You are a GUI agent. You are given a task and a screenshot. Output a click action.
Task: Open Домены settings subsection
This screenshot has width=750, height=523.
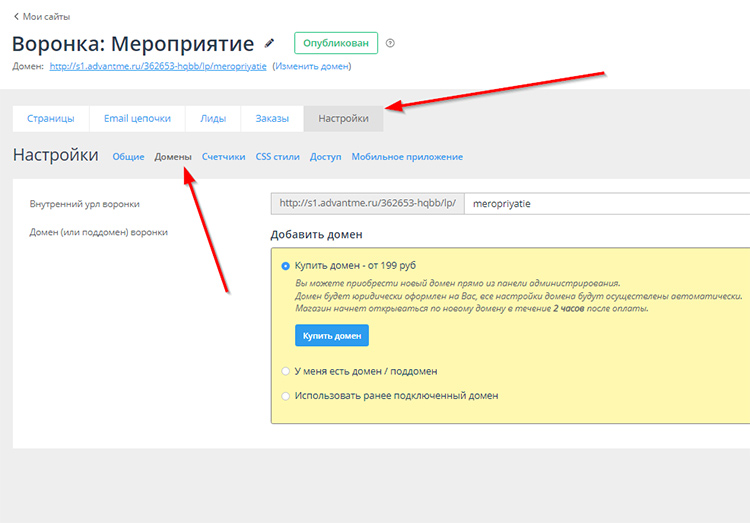click(x=173, y=157)
